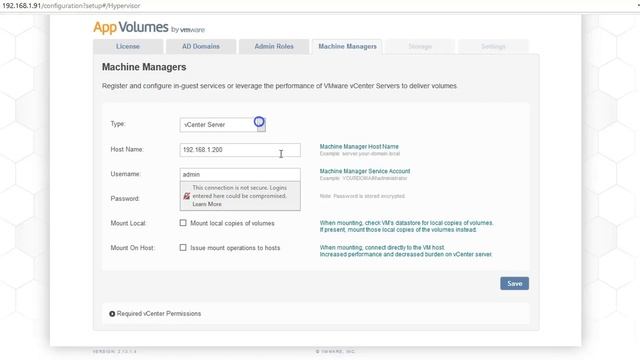Screen dimensions: 640x360
Task: Click the plus icon beside Required vCenter Permissions
Action: click(x=112, y=314)
